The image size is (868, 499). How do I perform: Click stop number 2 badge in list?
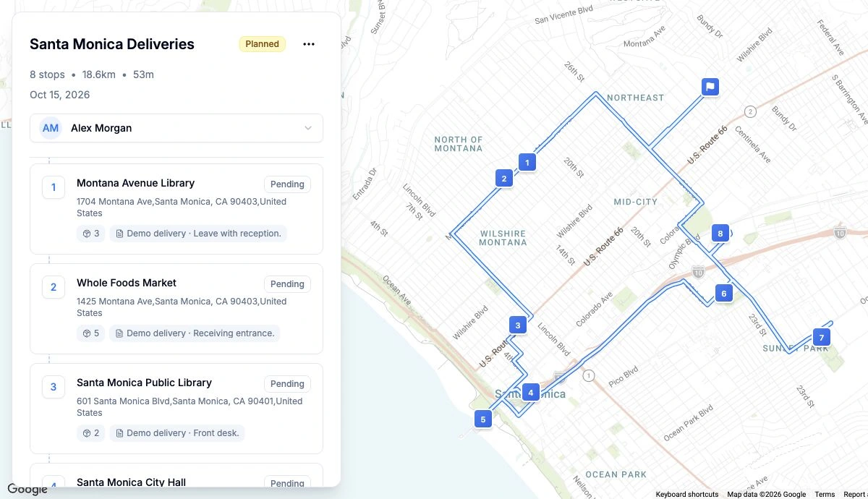pos(54,288)
